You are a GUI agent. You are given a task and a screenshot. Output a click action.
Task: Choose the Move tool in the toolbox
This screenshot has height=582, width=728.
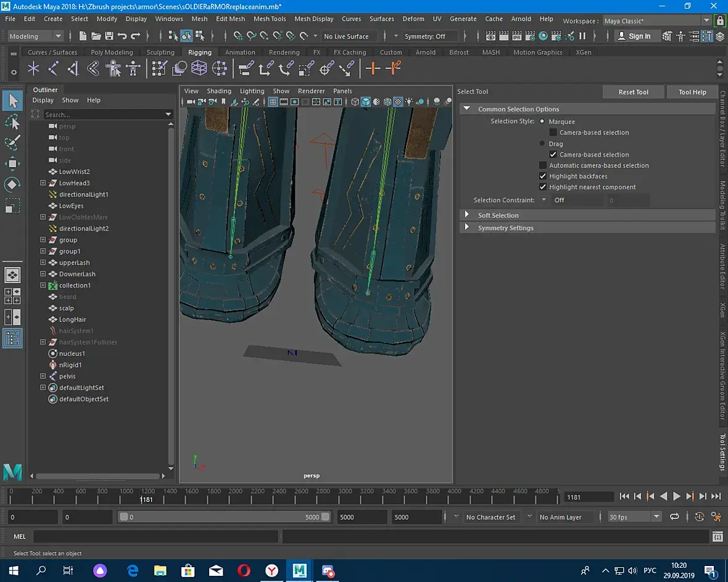click(12, 163)
